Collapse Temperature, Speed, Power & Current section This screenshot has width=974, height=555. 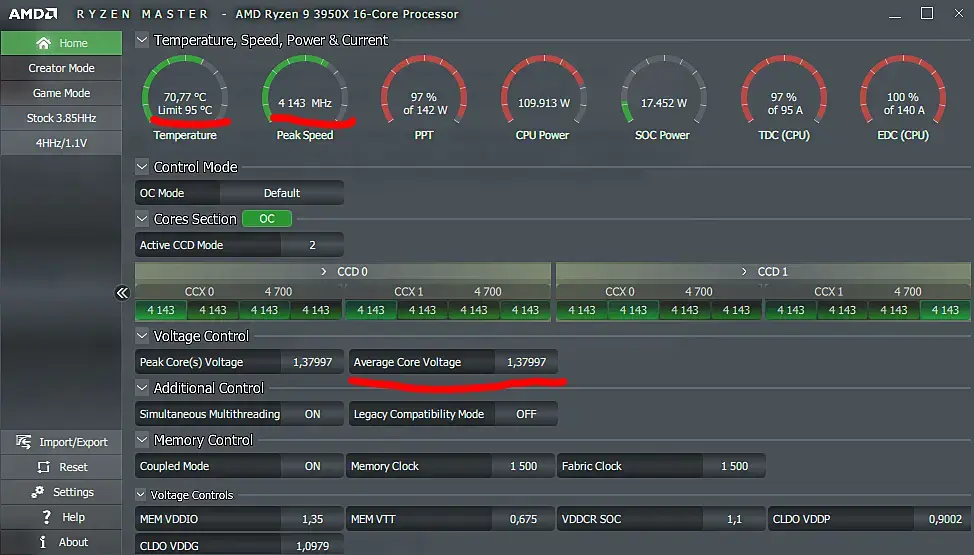(142, 40)
